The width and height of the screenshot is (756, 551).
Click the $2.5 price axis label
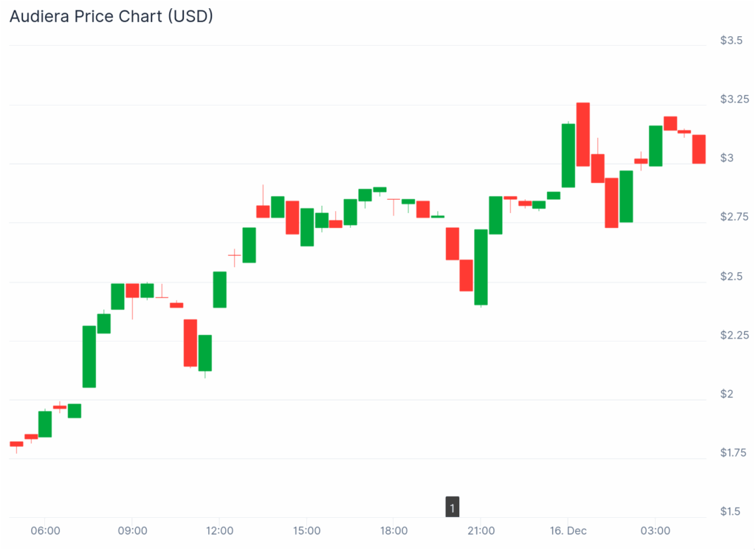[x=732, y=276]
